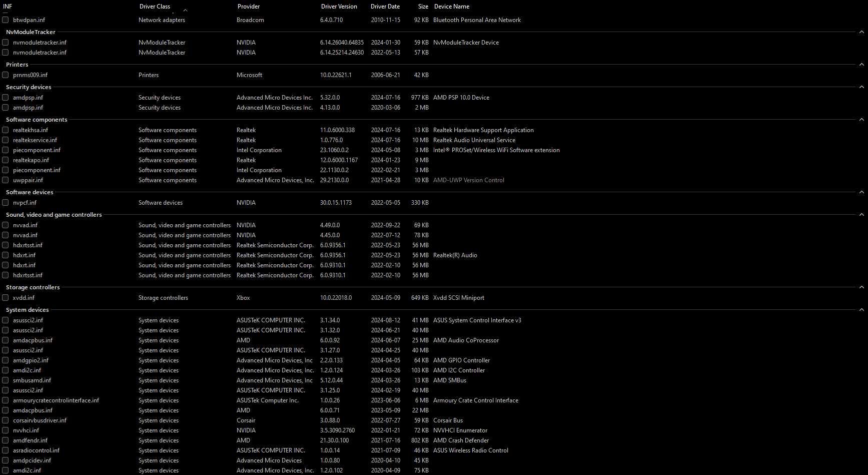The image size is (868, 475).
Task: Tick the corsairvbusdriver.inf checkbox
Action: [6, 420]
